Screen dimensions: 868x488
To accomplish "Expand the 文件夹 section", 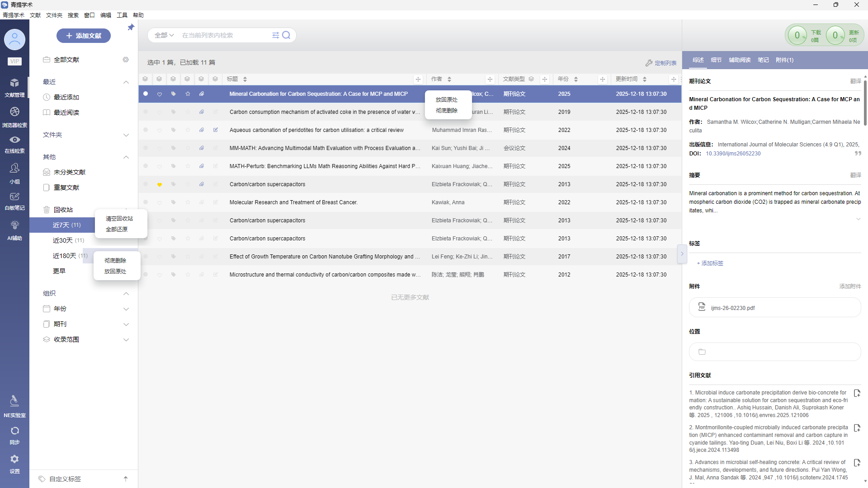I will 126,135.
